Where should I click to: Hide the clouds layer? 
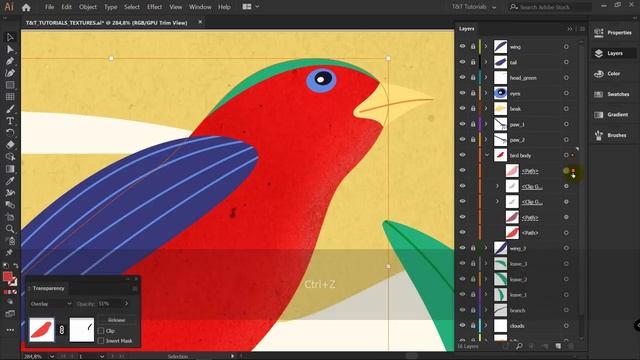(462, 326)
